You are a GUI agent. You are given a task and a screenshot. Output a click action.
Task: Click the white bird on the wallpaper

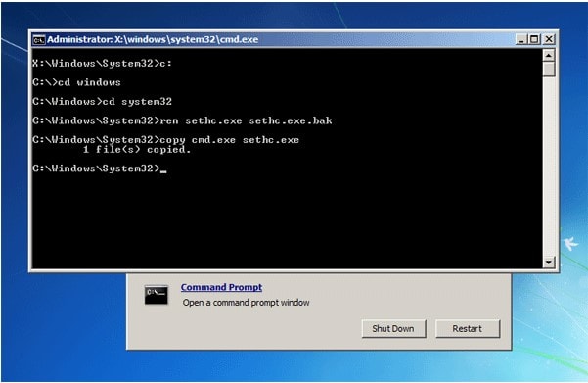[570, 244]
